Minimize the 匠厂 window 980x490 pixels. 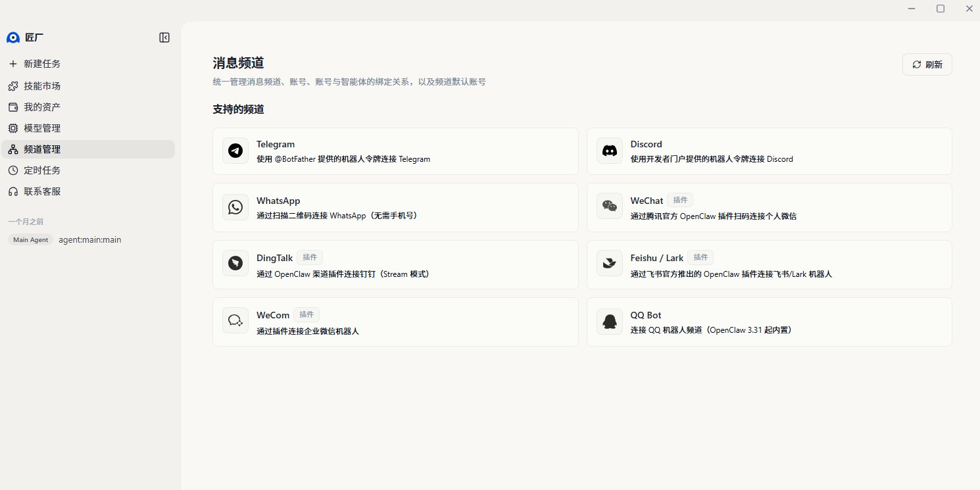[912, 9]
